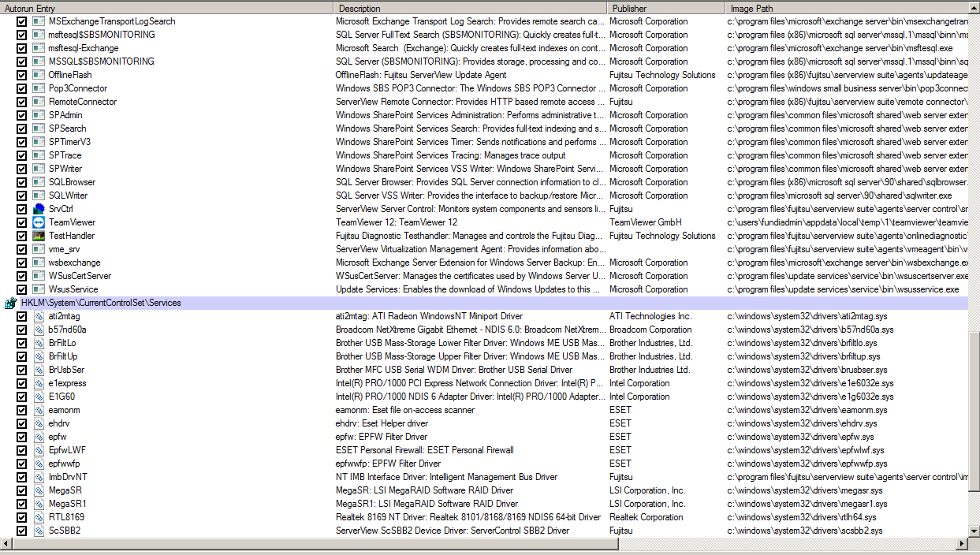Select the HKLM\System\CurrentControlSet\Services row
Screen dimensions: 980x555
(484, 303)
